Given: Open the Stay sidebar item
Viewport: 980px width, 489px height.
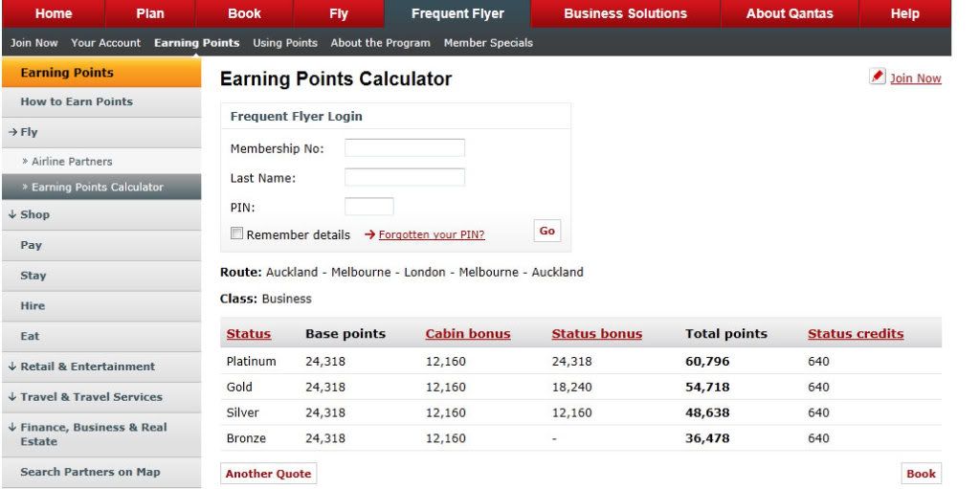Looking at the screenshot, I should point(101,276).
